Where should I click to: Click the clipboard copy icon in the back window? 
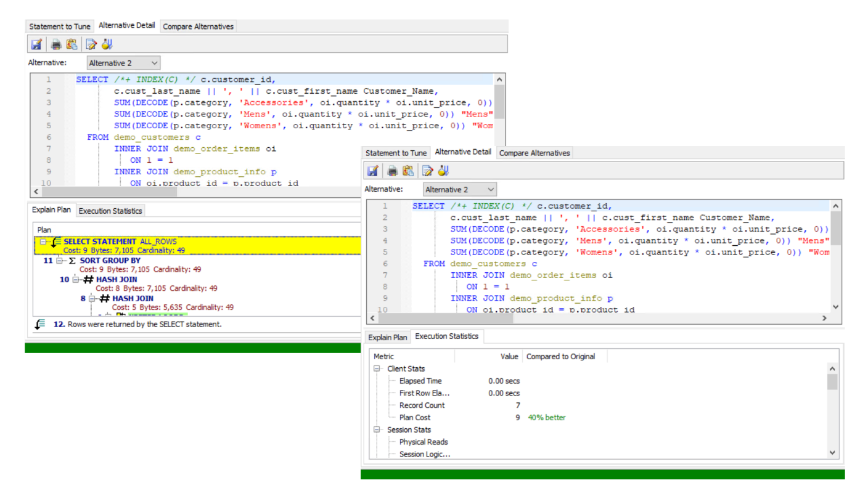pos(70,44)
